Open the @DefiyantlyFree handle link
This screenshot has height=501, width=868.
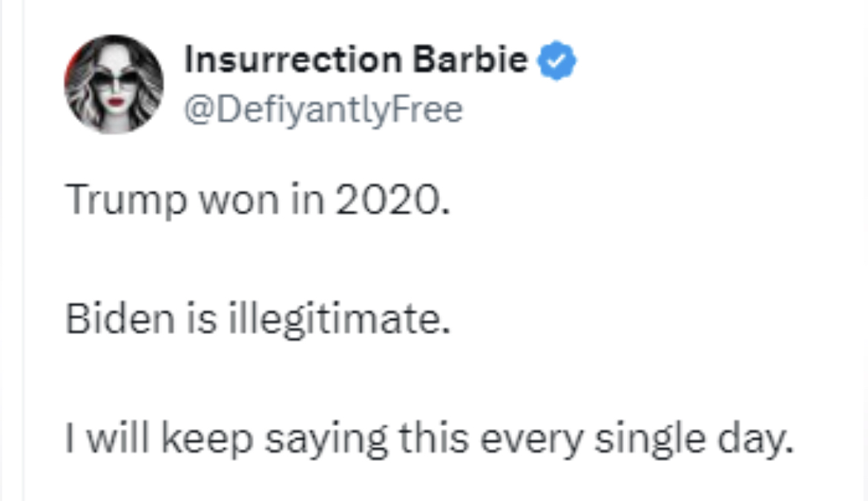(323, 110)
